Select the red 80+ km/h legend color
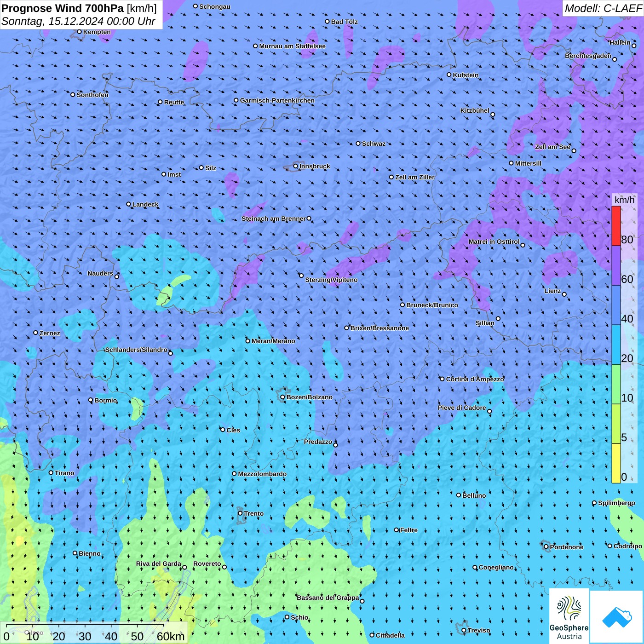Image resolution: width=644 pixels, height=644 pixels. 616,226
